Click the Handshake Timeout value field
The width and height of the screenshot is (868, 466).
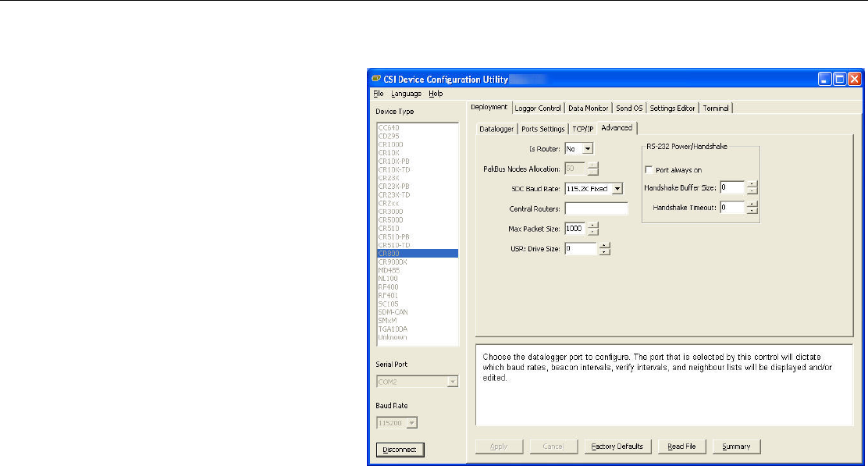click(x=733, y=208)
